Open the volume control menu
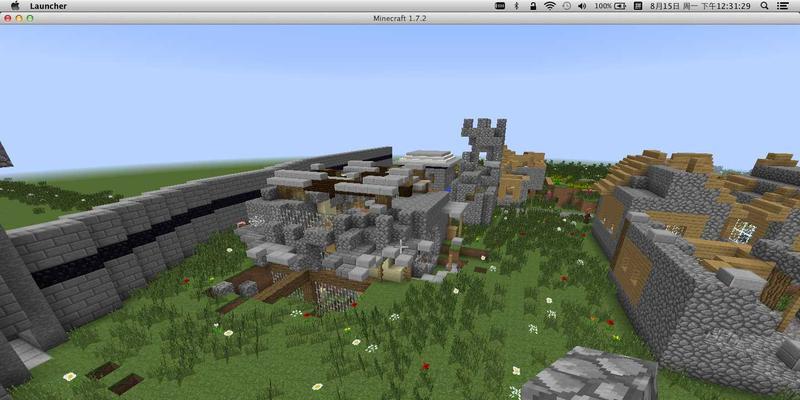The image size is (800, 400). 582,6
